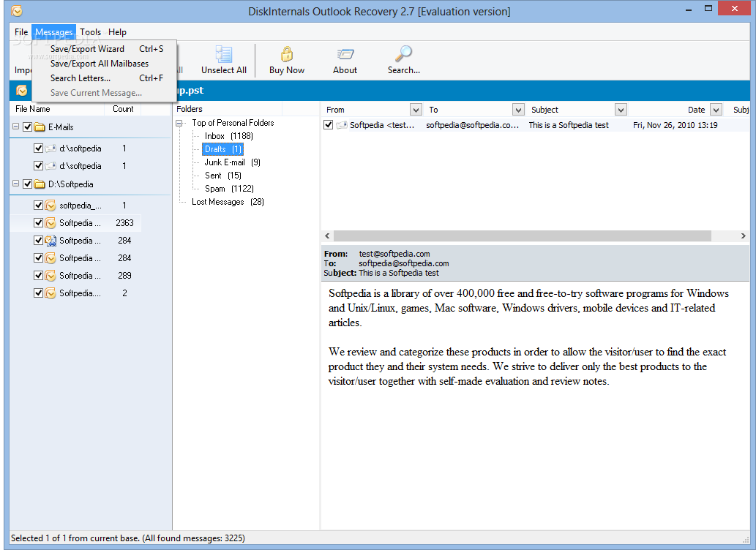Select the Inbox (1188) folder
Screen dimensions: 756x550
[x=228, y=136]
